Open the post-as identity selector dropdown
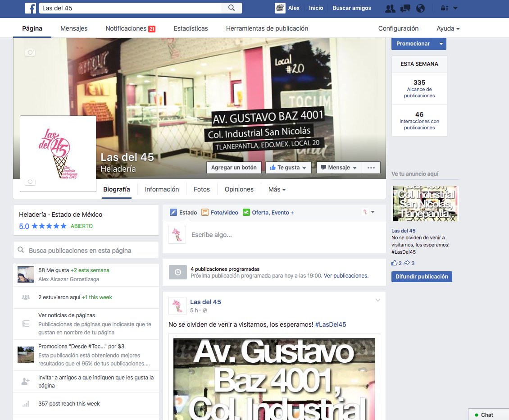509x420 pixels. click(368, 212)
